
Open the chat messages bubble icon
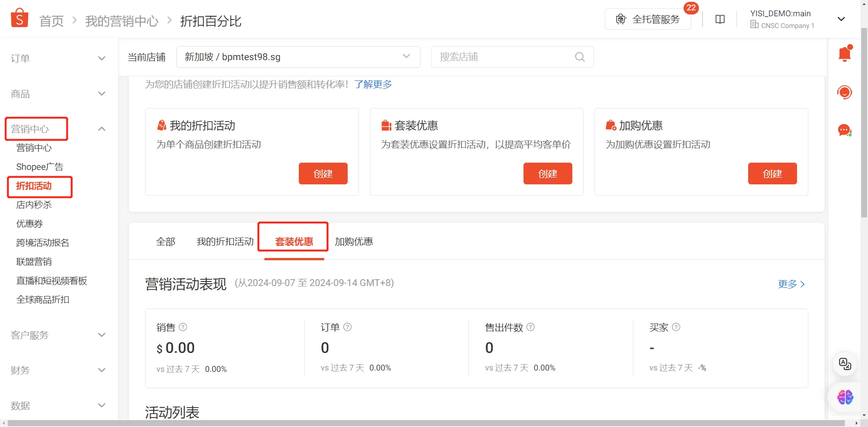(x=844, y=131)
